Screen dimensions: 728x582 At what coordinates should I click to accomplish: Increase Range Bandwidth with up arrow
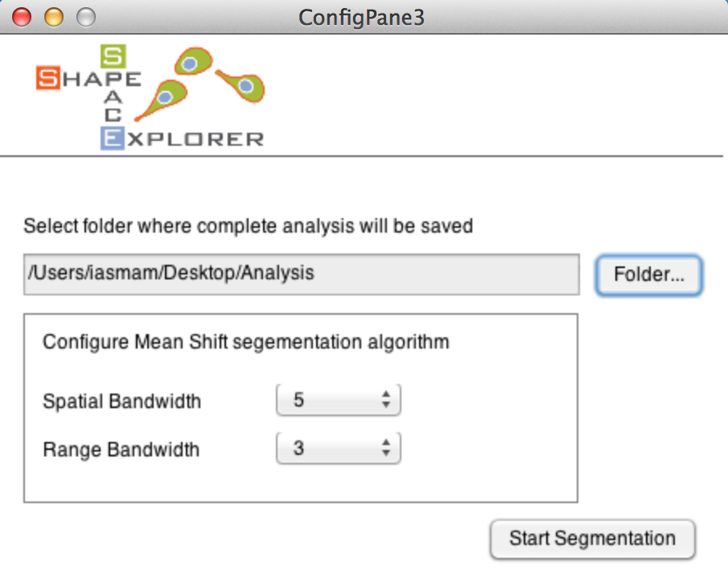click(386, 443)
